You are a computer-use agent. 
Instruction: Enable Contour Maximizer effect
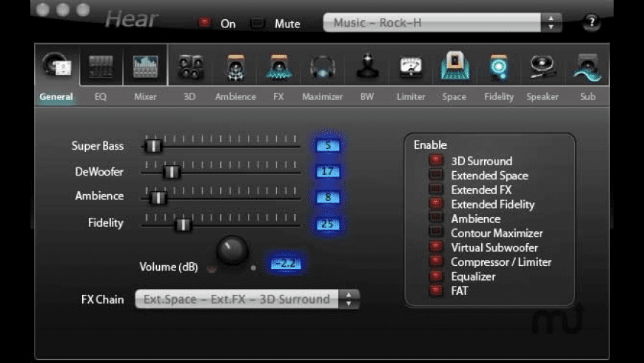(x=436, y=233)
